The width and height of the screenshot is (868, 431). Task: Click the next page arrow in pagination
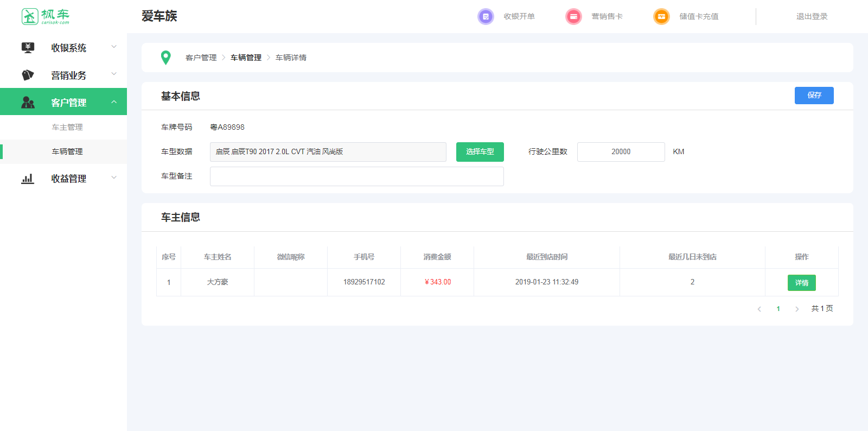[x=797, y=309]
